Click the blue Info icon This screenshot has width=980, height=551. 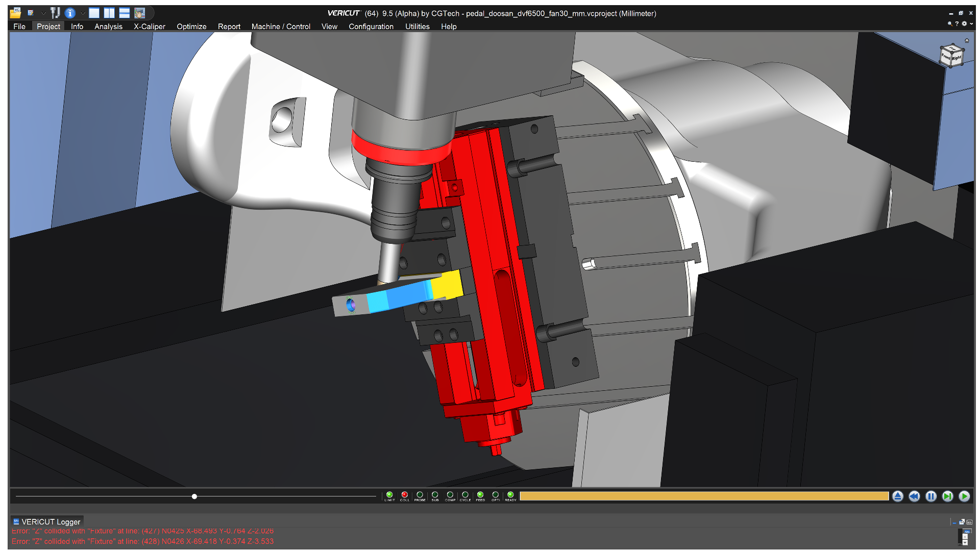point(70,13)
